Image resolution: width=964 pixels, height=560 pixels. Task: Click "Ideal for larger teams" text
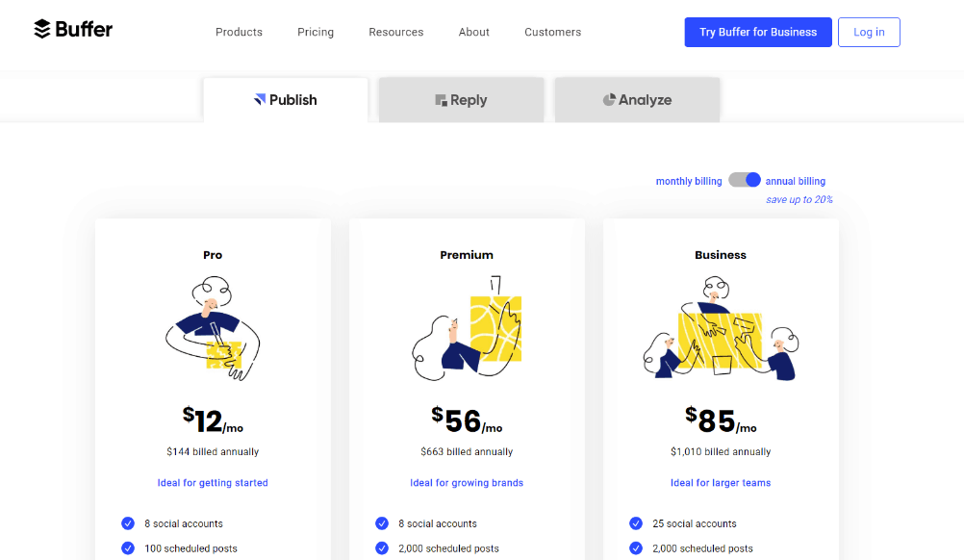(x=721, y=483)
